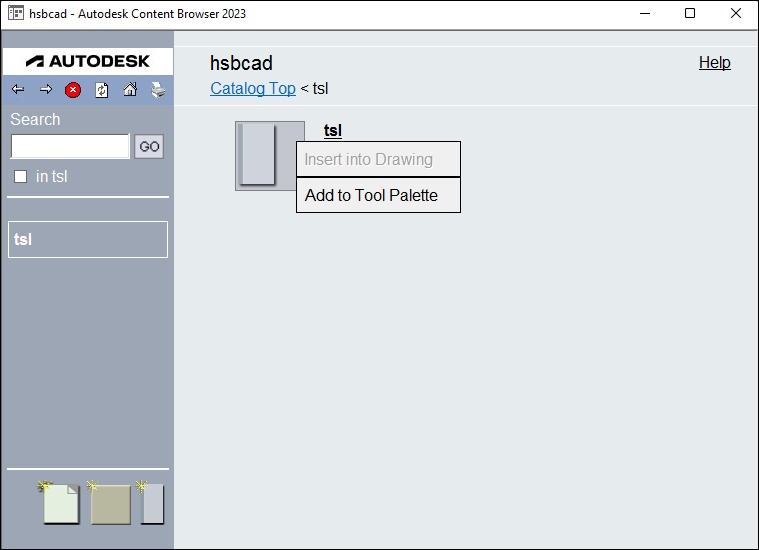Click the GO search button
Image resolution: width=759 pixels, height=550 pixels.
[149, 146]
